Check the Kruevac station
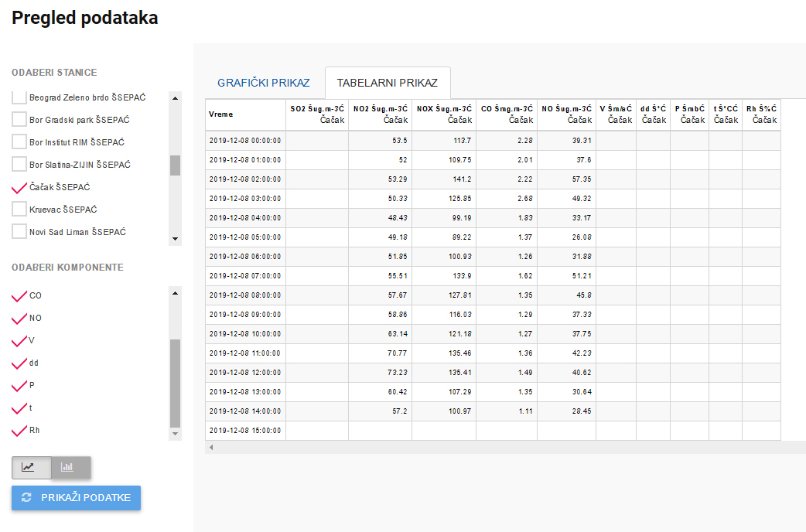The height and width of the screenshot is (532, 806). [x=19, y=210]
